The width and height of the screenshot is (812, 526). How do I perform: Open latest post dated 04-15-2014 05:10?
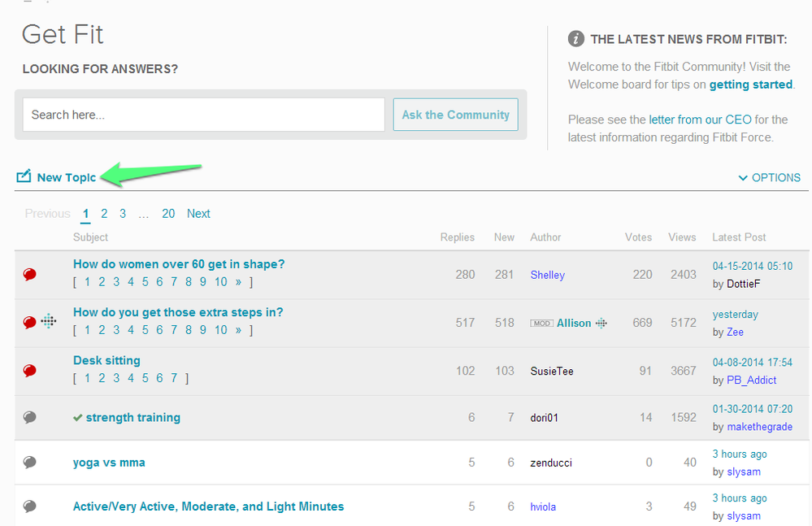[x=753, y=266]
